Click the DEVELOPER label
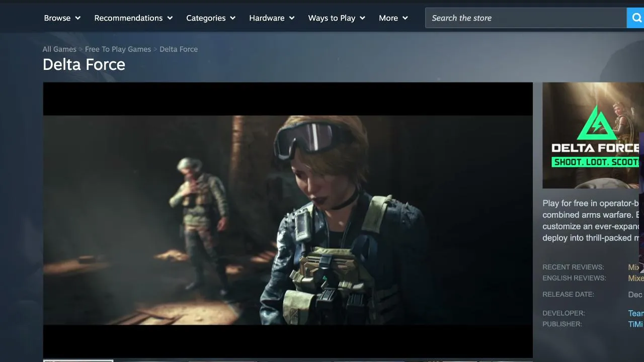 point(563,313)
